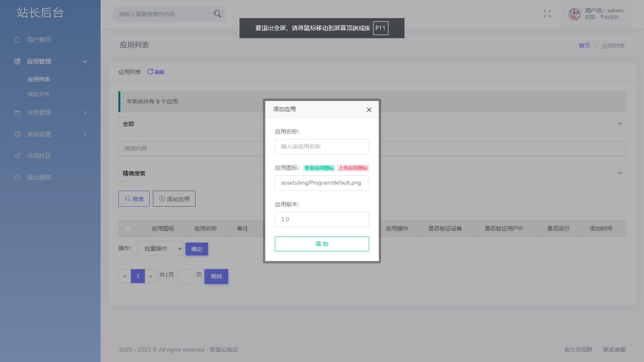The width and height of the screenshot is (644, 362).
Task: Click the gear icon for 系统设置
Action: (17, 134)
